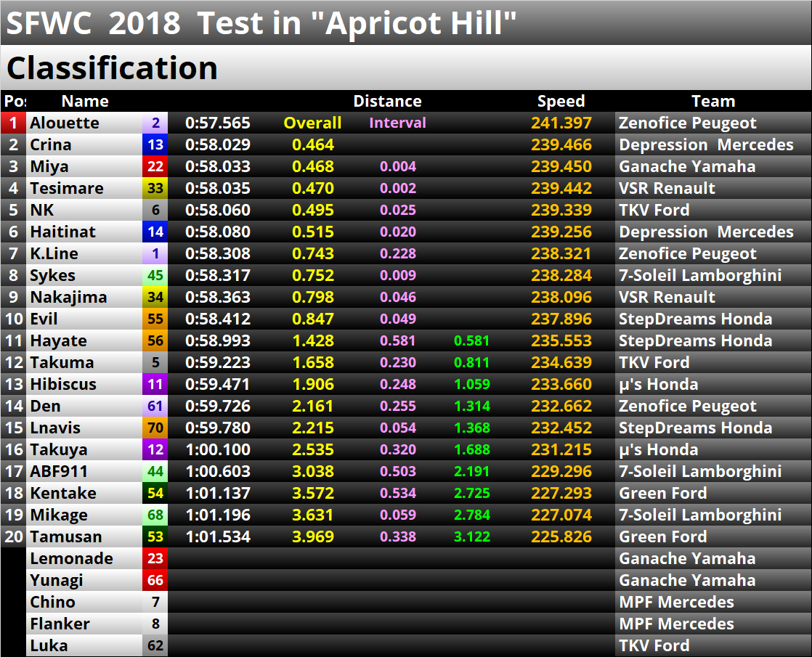The width and height of the screenshot is (812, 657).
Task: Click interval value 0.228 for K.Line
Action: [x=398, y=253]
